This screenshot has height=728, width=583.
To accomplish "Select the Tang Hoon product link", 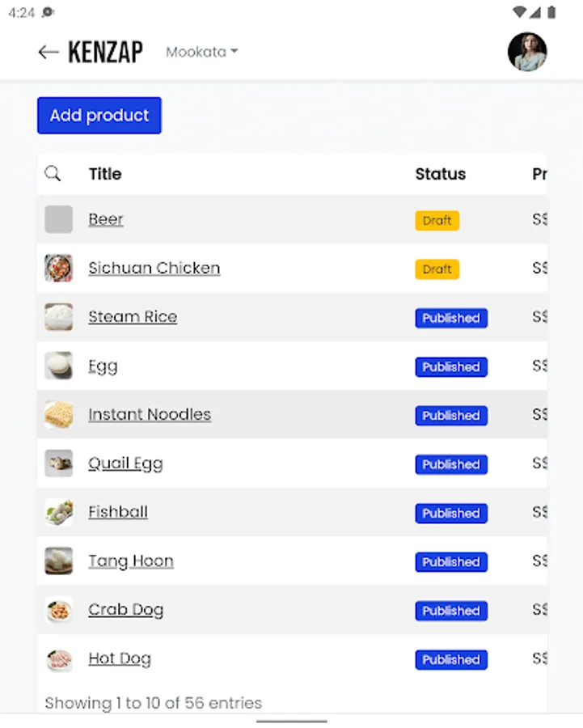I will pyautogui.click(x=131, y=561).
